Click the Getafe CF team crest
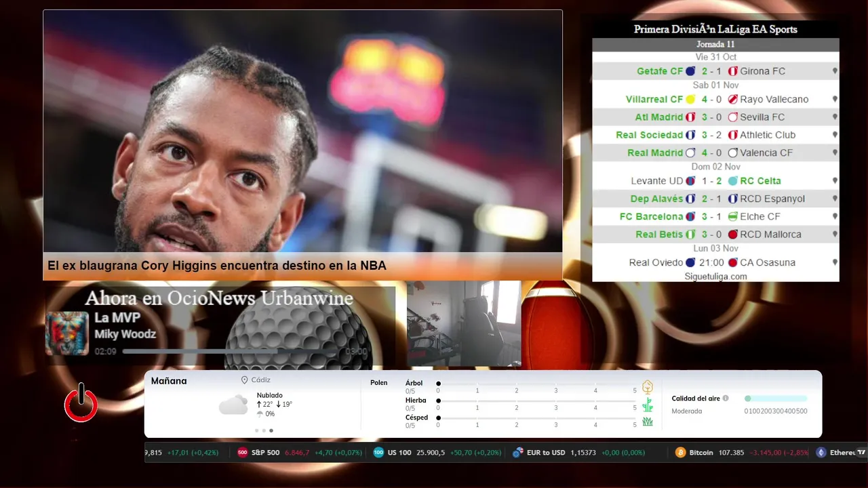 pyautogui.click(x=690, y=71)
